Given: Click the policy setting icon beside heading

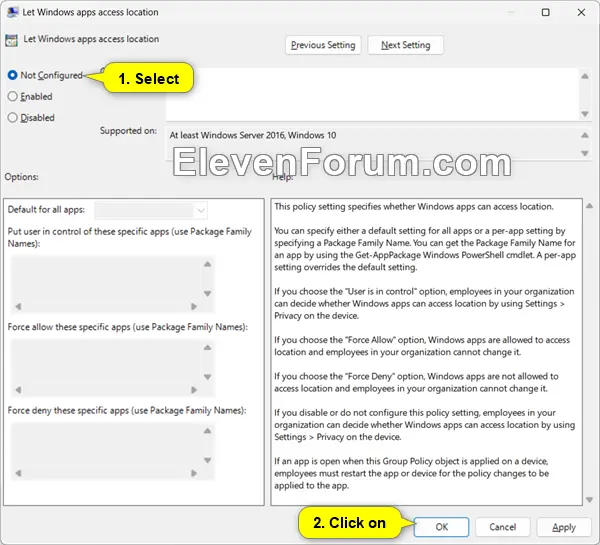Looking at the screenshot, I should tap(11, 40).
